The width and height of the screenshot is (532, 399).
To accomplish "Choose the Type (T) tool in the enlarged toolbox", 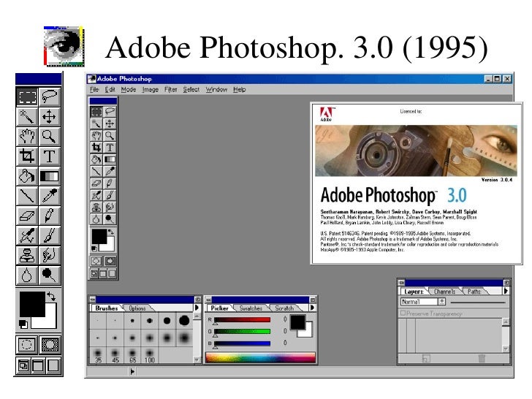I will pos(50,156).
